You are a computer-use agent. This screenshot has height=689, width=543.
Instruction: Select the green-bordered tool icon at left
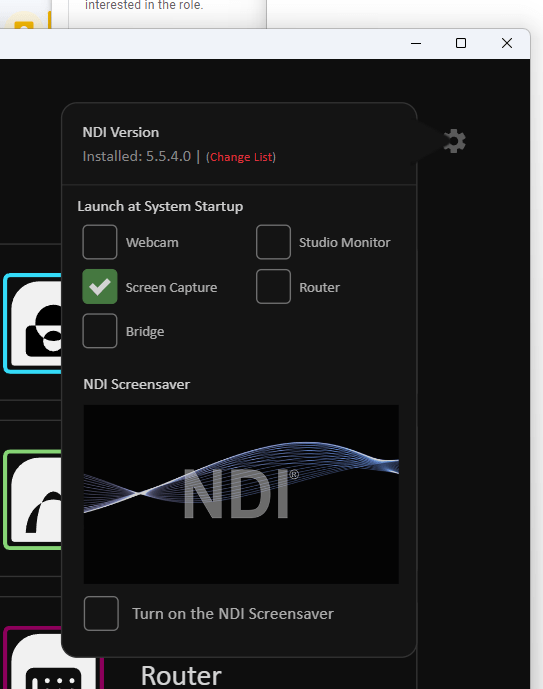coord(33,499)
